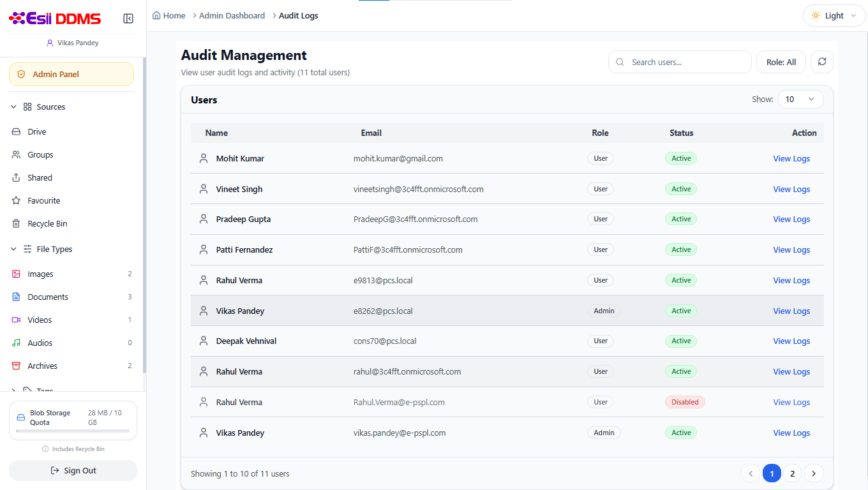Click the next page arrow
868x490 pixels.
coord(814,473)
